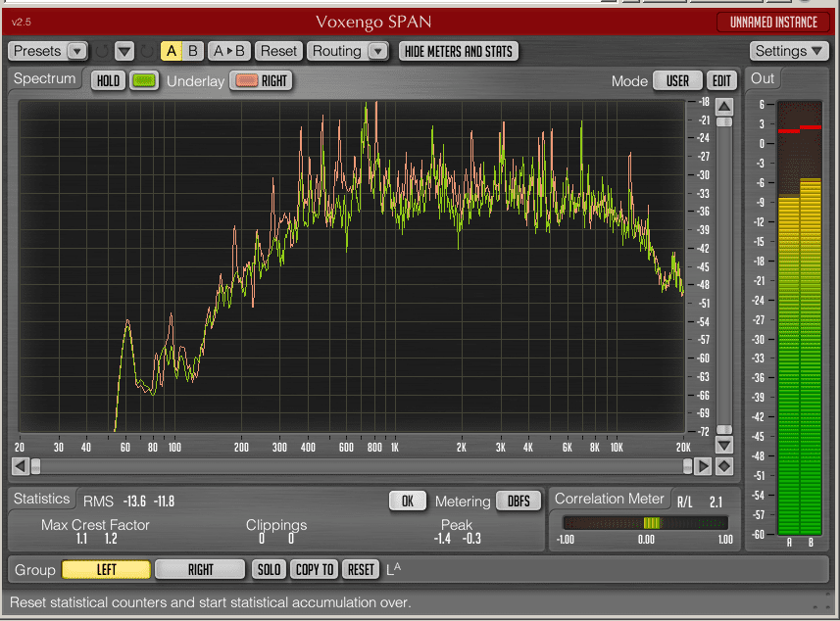Click the frequency scroll-left arrow
Screen dimensions: 840x621
[x=21, y=466]
